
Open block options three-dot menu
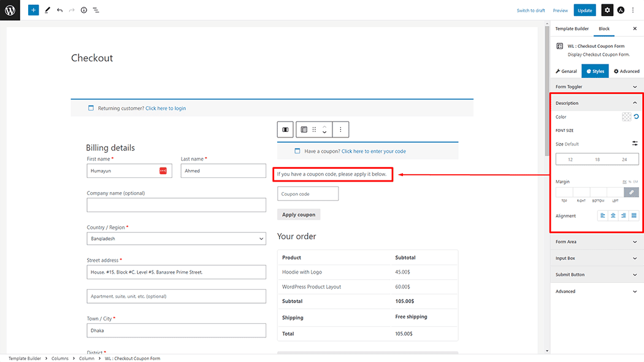pos(340,129)
